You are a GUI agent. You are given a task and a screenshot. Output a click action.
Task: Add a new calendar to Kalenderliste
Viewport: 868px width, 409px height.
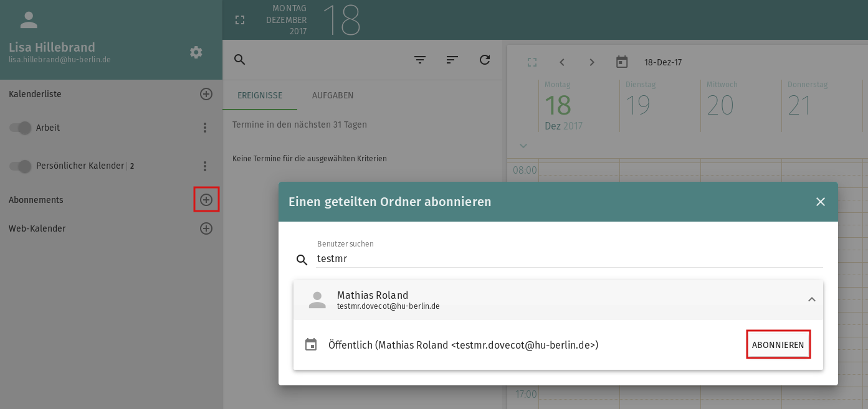206,94
